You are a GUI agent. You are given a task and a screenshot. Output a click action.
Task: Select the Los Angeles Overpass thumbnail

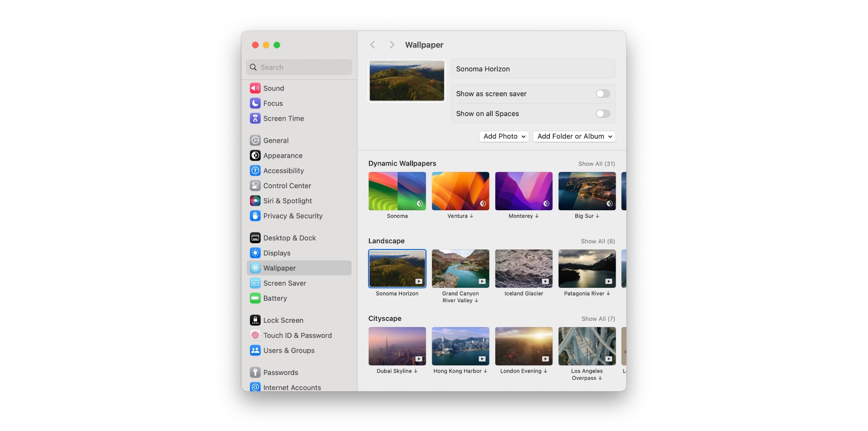587,346
